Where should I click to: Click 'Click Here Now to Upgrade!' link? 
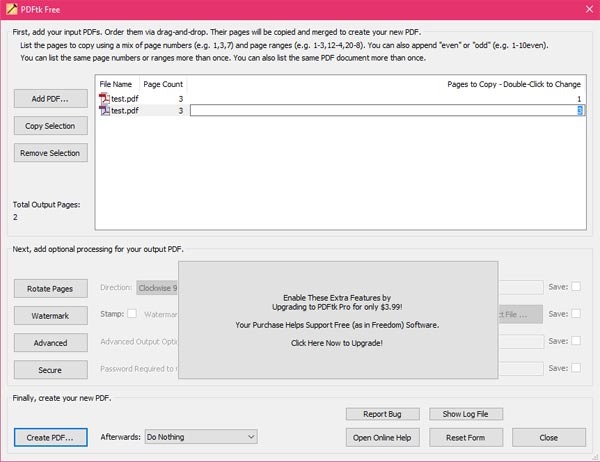[337, 343]
